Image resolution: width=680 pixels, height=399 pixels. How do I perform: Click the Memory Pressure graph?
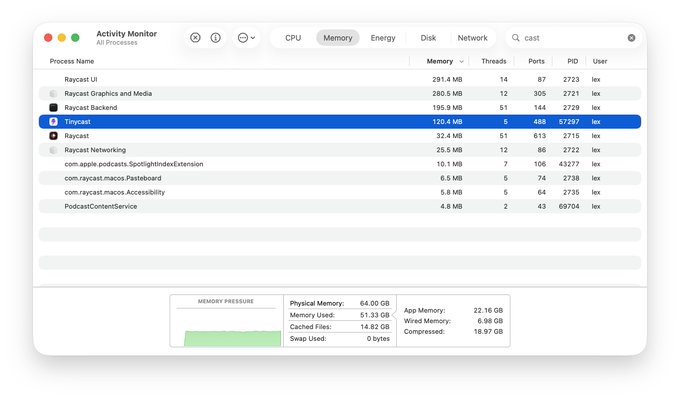226,321
